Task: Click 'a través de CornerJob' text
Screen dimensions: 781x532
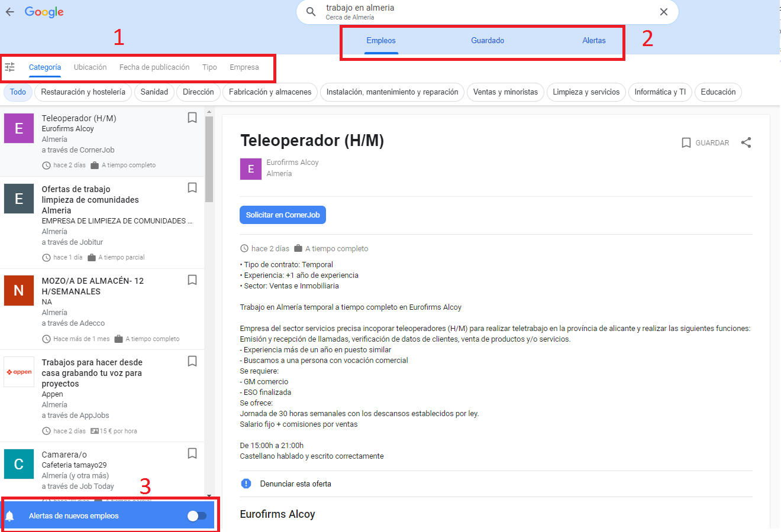Action: (78, 150)
